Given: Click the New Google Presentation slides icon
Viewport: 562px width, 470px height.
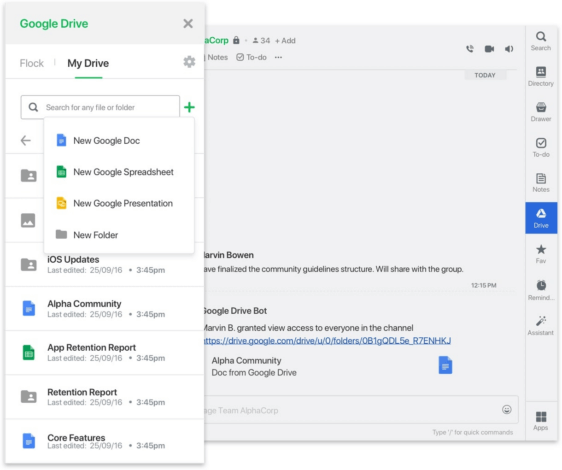Looking at the screenshot, I should pyautogui.click(x=62, y=203).
